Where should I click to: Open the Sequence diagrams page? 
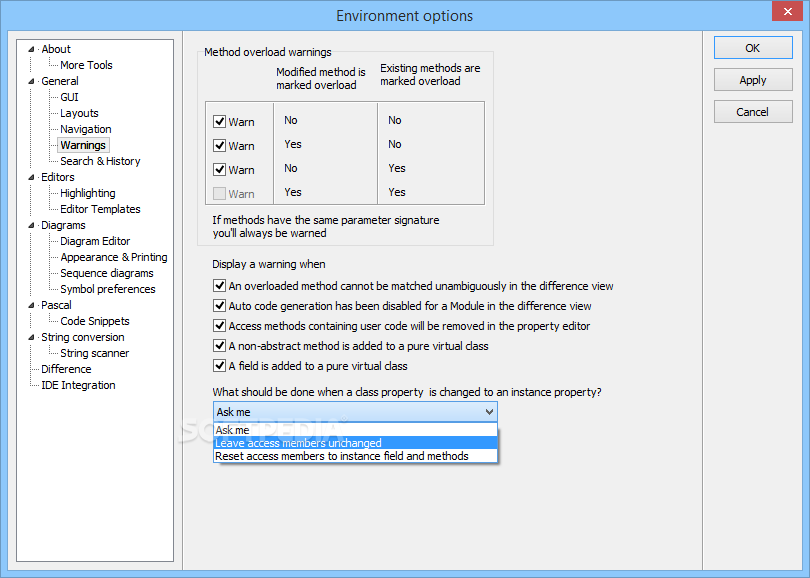[107, 273]
